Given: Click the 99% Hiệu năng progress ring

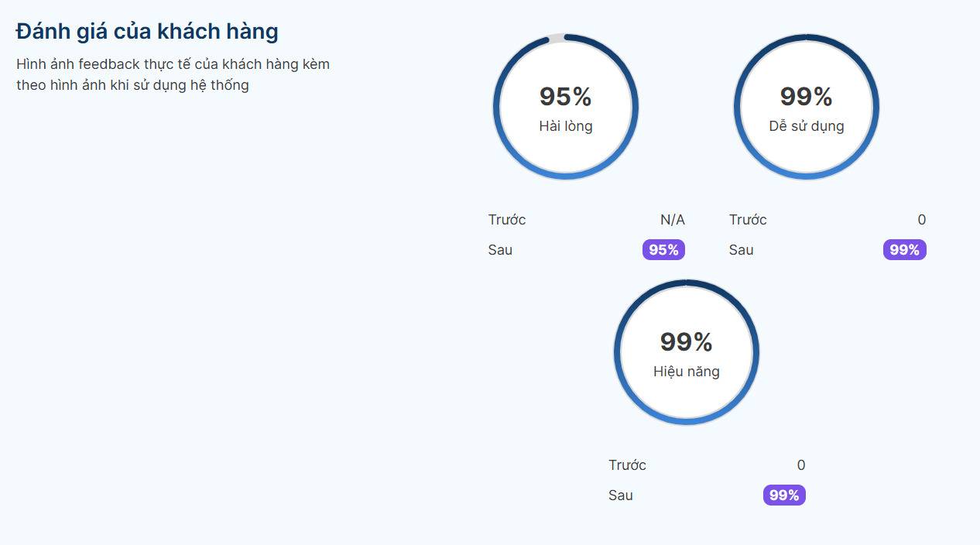Looking at the screenshot, I should [687, 352].
